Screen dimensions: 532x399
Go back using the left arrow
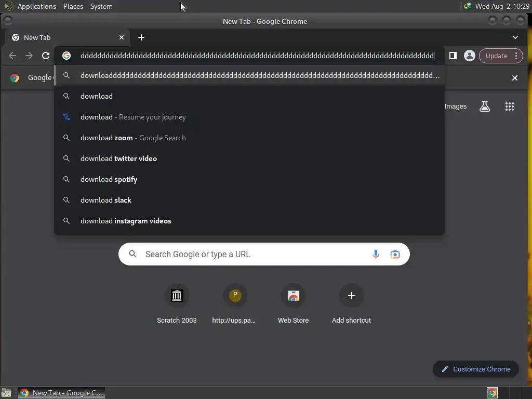click(x=12, y=56)
